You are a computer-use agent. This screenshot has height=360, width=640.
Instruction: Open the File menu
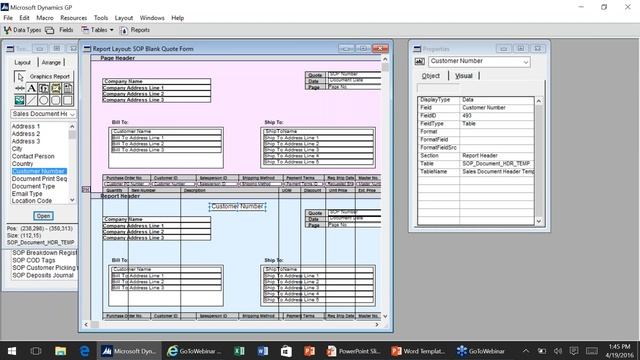[x=8, y=18]
